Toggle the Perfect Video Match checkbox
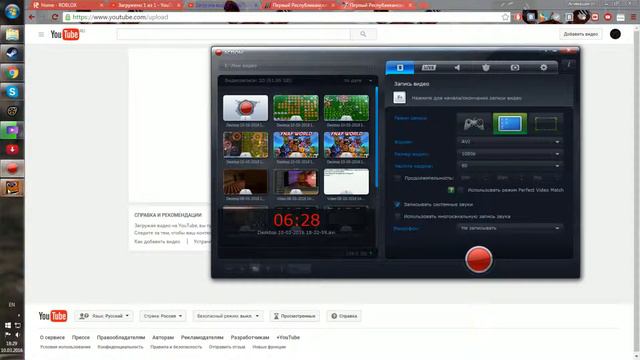The width and height of the screenshot is (640, 360). tap(461, 190)
